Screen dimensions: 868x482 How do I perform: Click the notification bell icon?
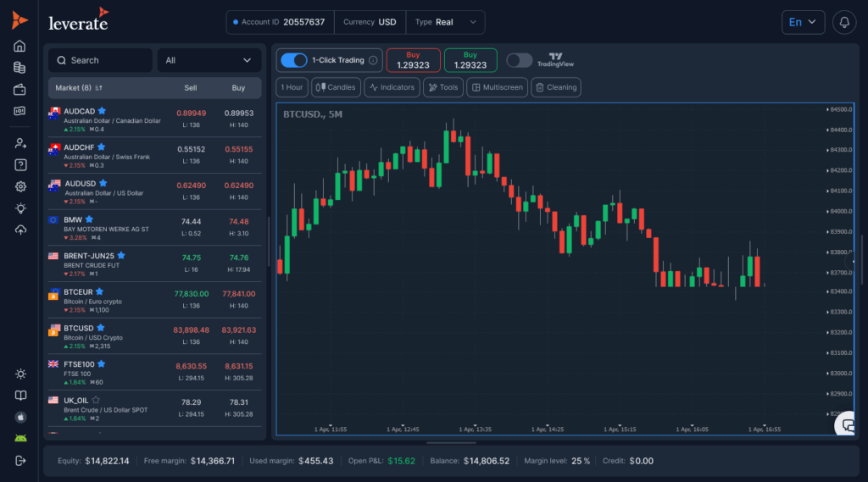point(844,22)
